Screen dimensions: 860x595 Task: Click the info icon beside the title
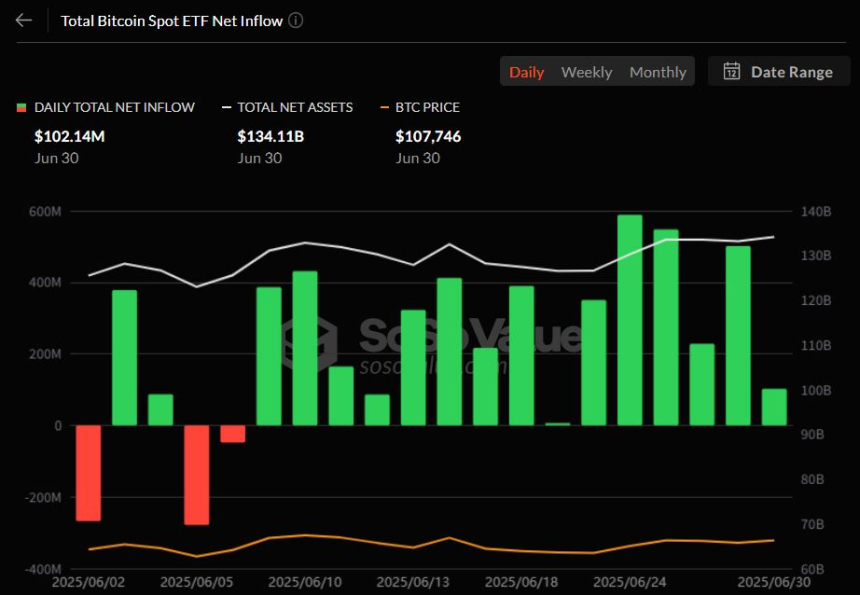[296, 20]
